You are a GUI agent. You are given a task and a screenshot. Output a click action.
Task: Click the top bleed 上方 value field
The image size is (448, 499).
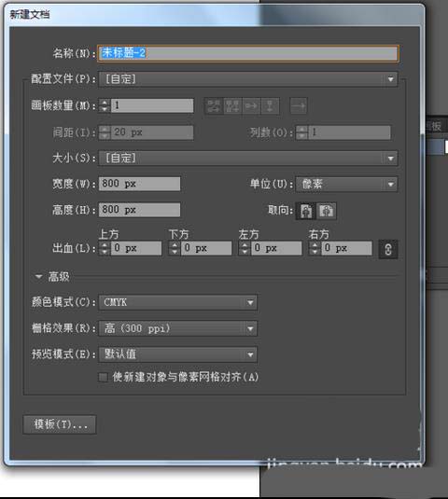(136, 248)
